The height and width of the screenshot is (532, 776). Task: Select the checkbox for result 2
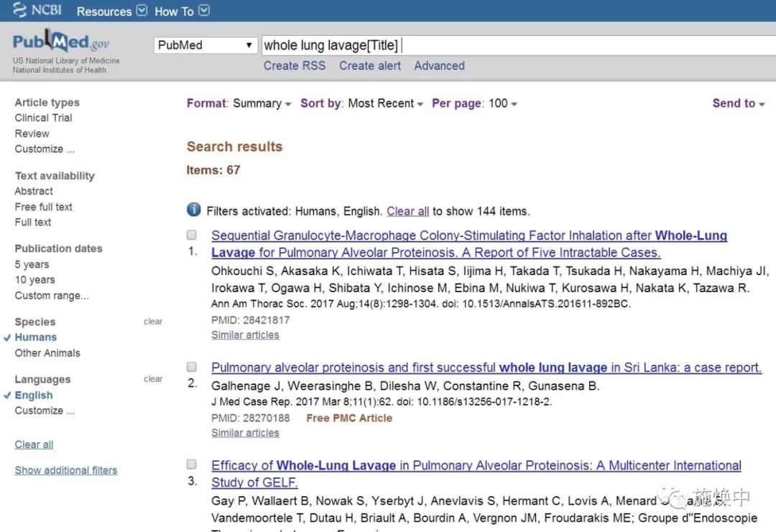(192, 367)
